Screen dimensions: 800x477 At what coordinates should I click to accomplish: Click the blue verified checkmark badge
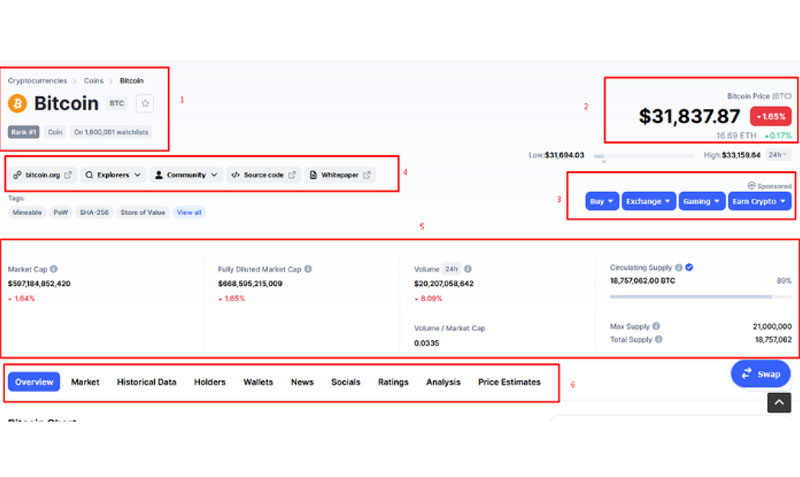689,267
